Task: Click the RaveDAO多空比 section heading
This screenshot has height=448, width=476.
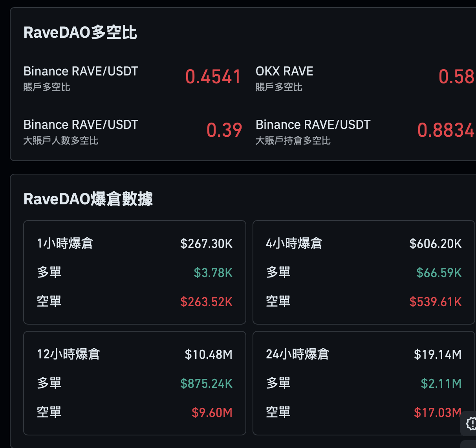Action: 80,32
